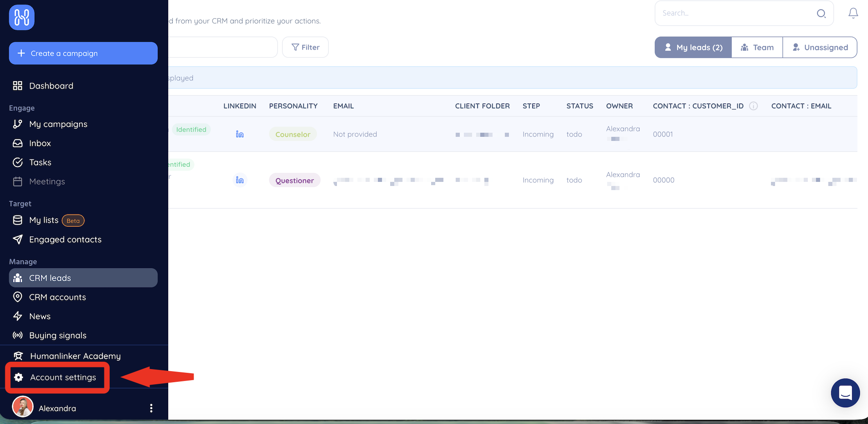Click the Humanlinker logo icon
868x424 pixels.
22,18
